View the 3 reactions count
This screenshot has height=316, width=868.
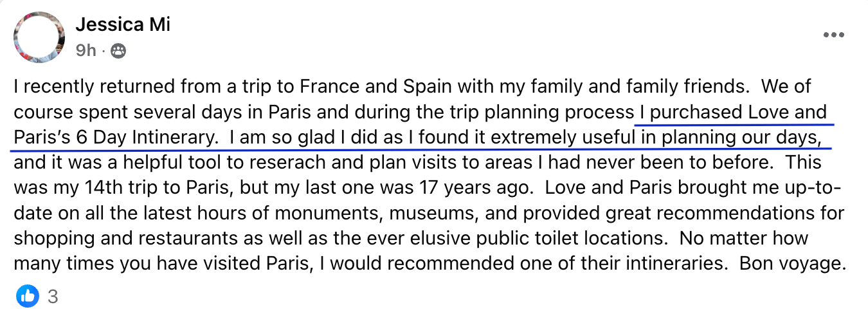click(x=53, y=297)
